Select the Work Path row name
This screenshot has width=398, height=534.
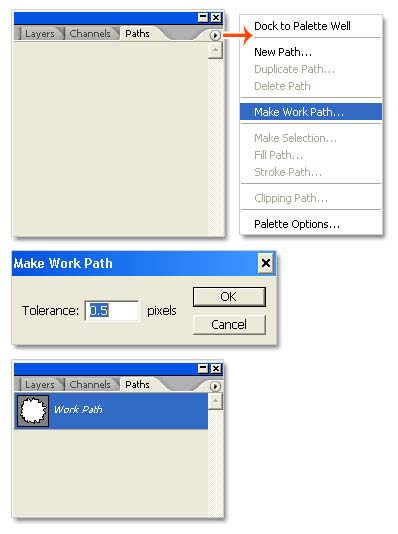78,409
